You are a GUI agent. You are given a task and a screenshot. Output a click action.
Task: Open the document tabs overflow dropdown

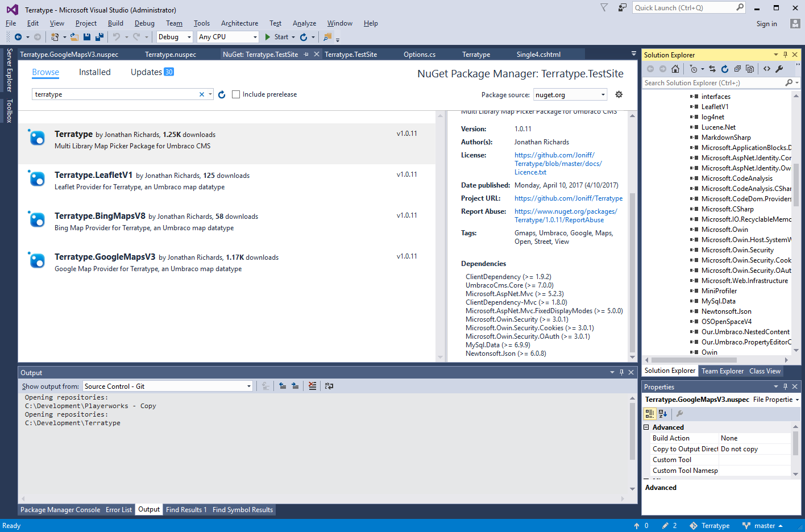[634, 54]
